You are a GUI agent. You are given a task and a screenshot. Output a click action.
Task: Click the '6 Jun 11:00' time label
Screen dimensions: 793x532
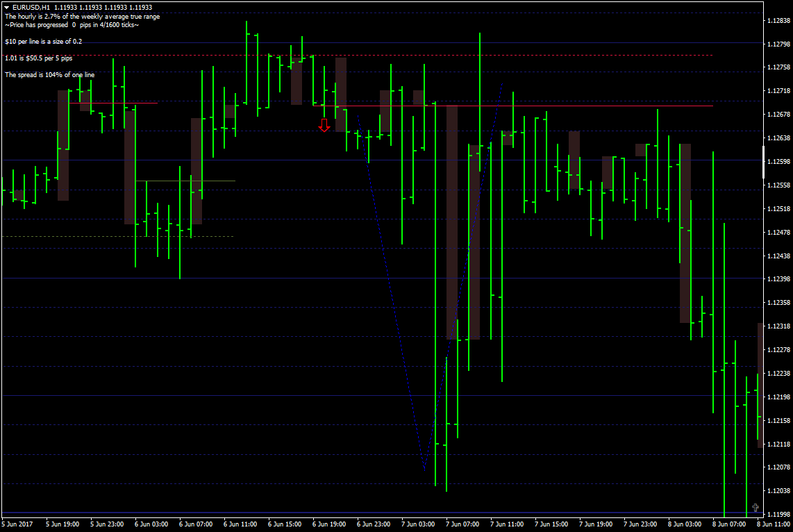click(240, 524)
